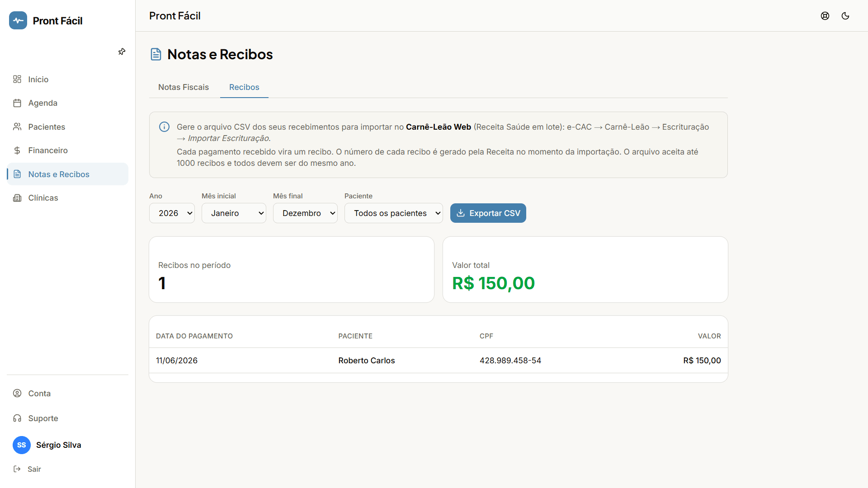Click the Notas e Recibos page heading
Image resolution: width=868 pixels, height=488 pixels.
click(x=220, y=55)
